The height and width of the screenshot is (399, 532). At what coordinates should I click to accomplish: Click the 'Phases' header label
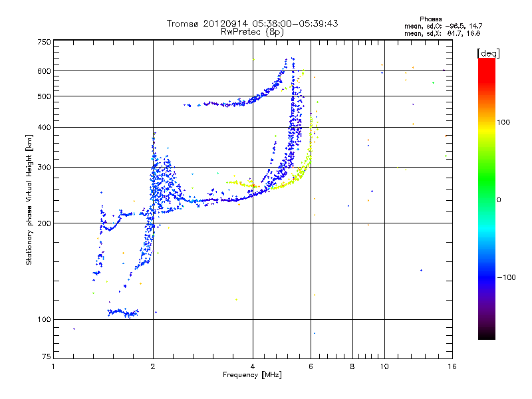point(430,19)
